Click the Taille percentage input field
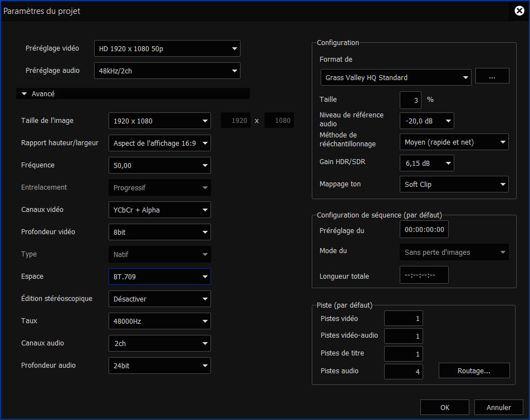 [410, 100]
